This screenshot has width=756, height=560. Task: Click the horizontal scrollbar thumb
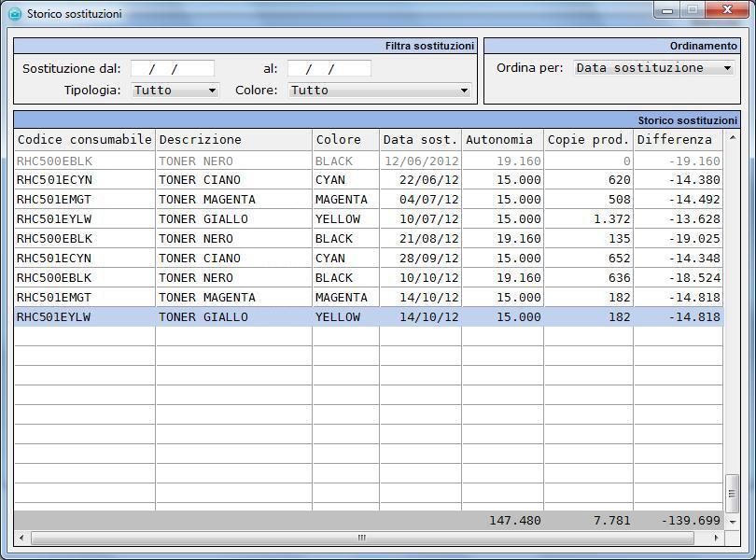(362, 538)
